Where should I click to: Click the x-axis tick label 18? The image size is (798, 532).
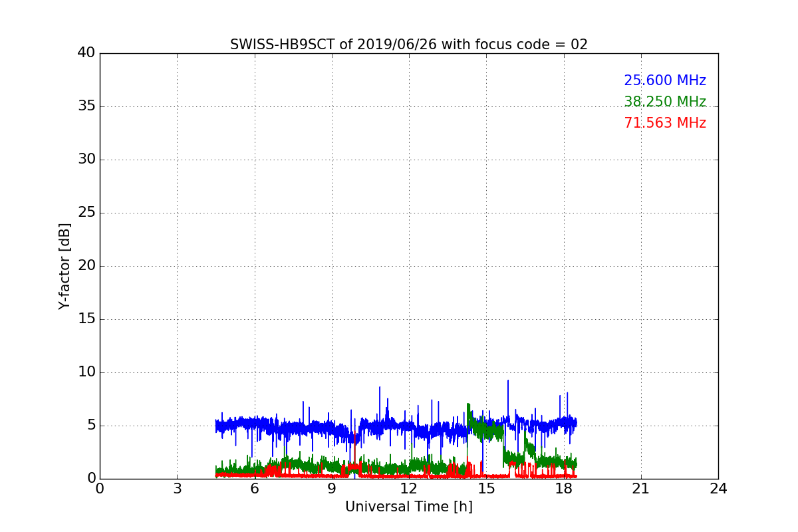point(563,489)
